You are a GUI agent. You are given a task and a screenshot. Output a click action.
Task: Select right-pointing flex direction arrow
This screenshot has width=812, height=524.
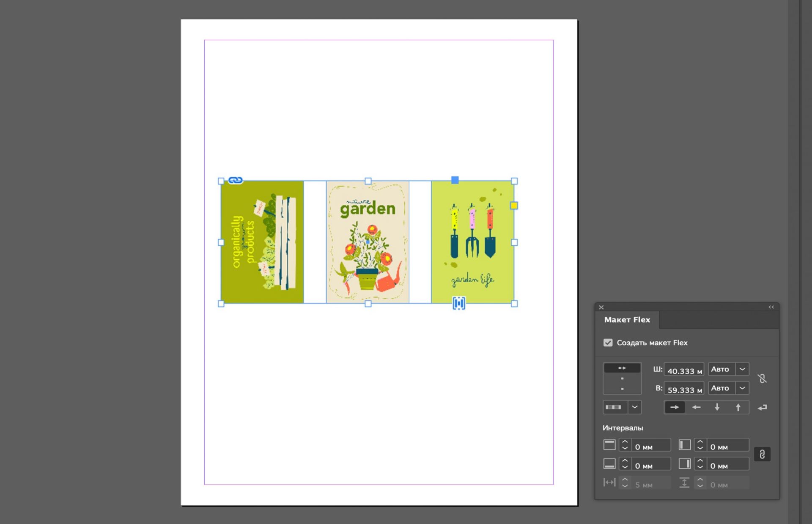click(x=675, y=407)
